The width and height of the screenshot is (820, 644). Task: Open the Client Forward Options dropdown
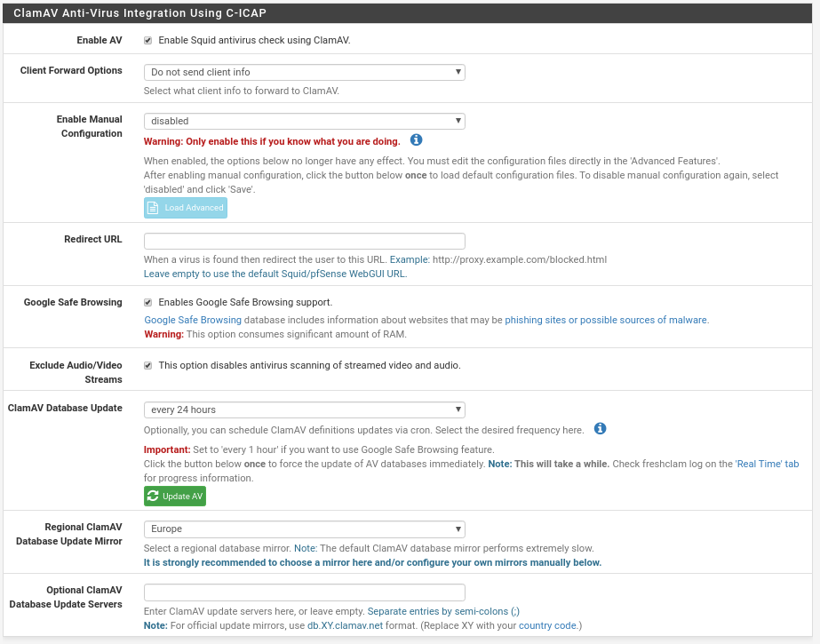305,72
